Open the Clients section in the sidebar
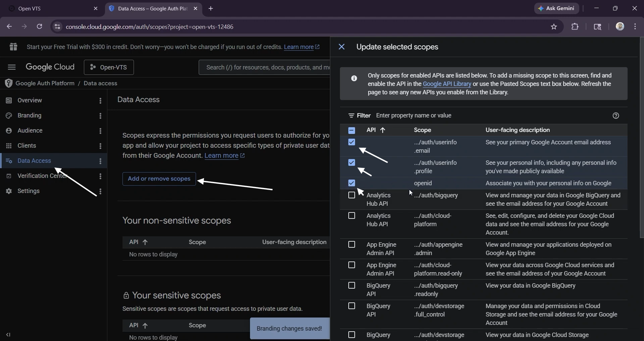 27,146
